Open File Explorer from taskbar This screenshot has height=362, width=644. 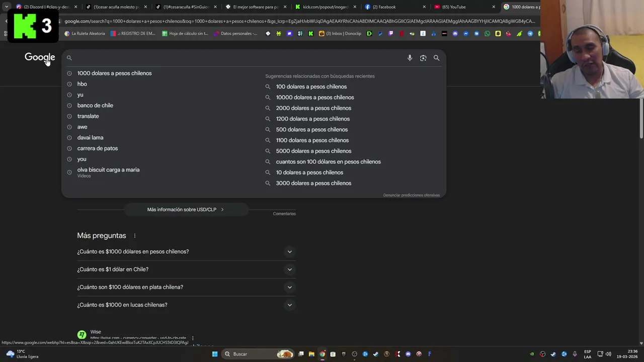click(311, 354)
